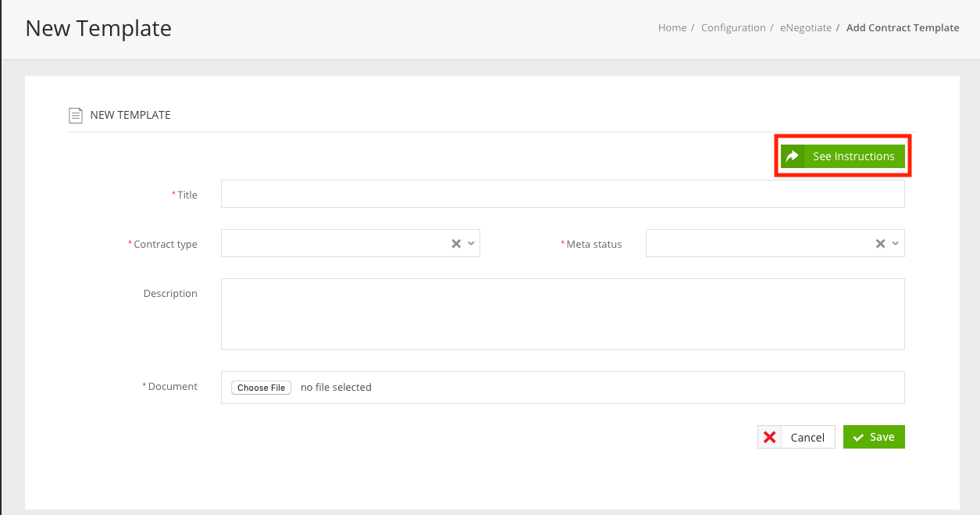
Task: Click the Meta status label
Action: [x=593, y=244]
